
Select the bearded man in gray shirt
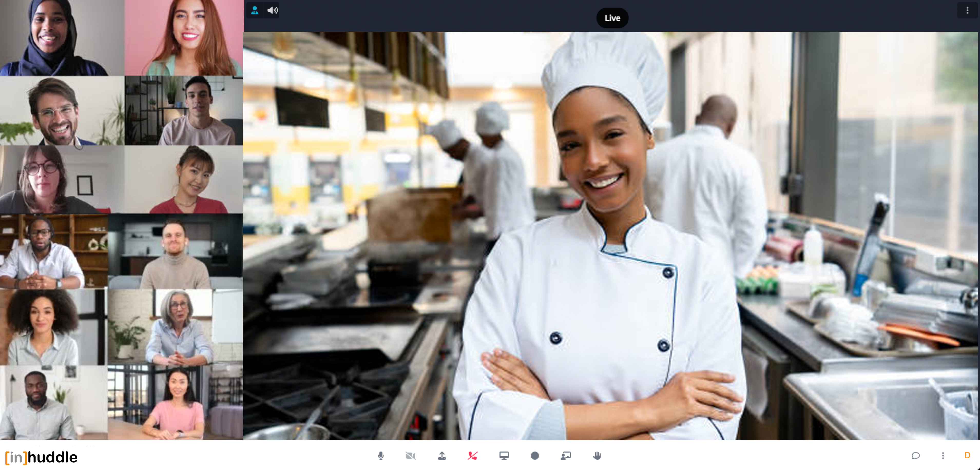pos(54,402)
